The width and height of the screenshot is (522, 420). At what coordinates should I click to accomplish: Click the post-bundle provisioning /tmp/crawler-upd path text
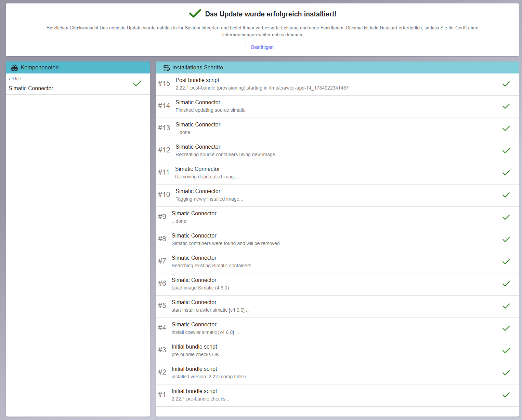(x=262, y=88)
